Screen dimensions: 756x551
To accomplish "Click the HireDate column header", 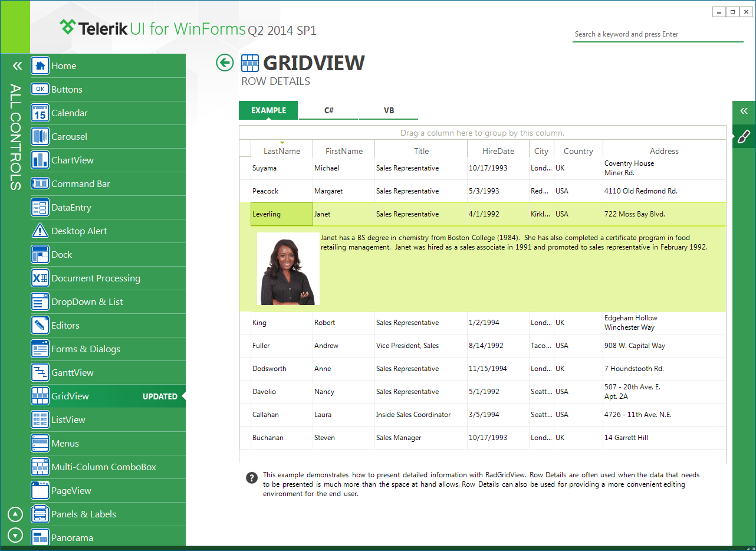I will tap(498, 151).
